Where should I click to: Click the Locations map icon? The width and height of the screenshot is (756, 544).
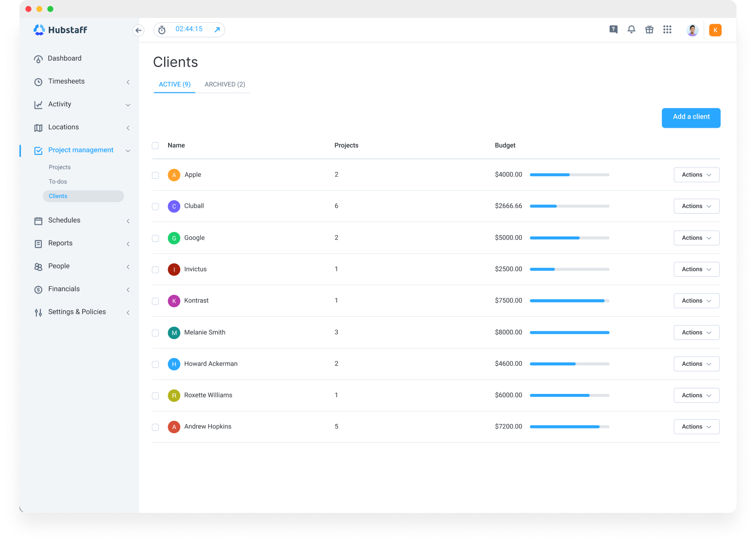(x=38, y=127)
